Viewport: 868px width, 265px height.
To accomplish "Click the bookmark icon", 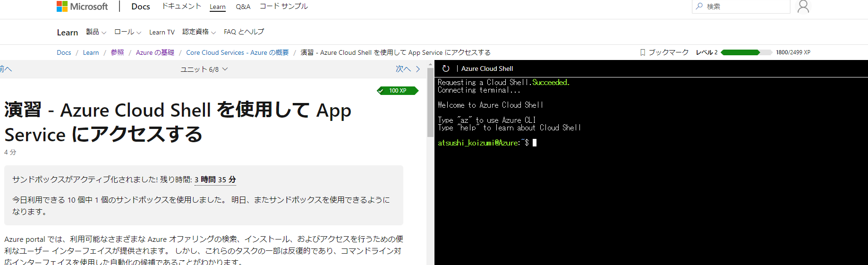I will (x=642, y=52).
